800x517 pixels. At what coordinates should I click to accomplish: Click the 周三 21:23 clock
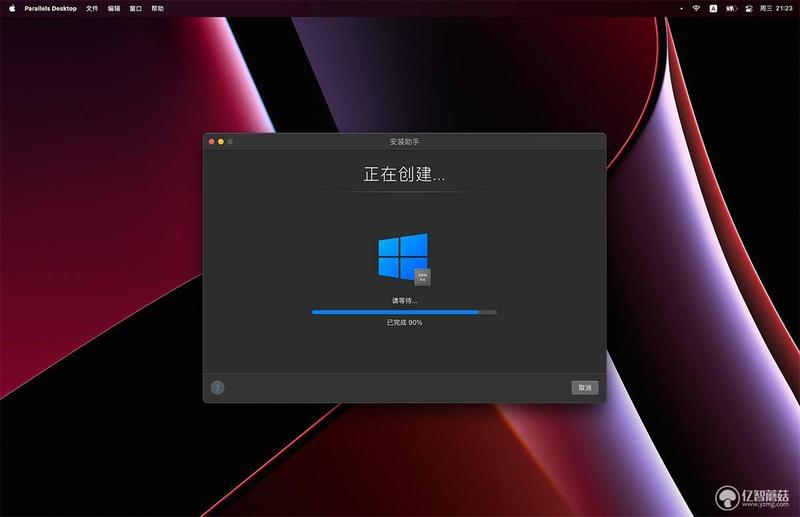coord(776,8)
